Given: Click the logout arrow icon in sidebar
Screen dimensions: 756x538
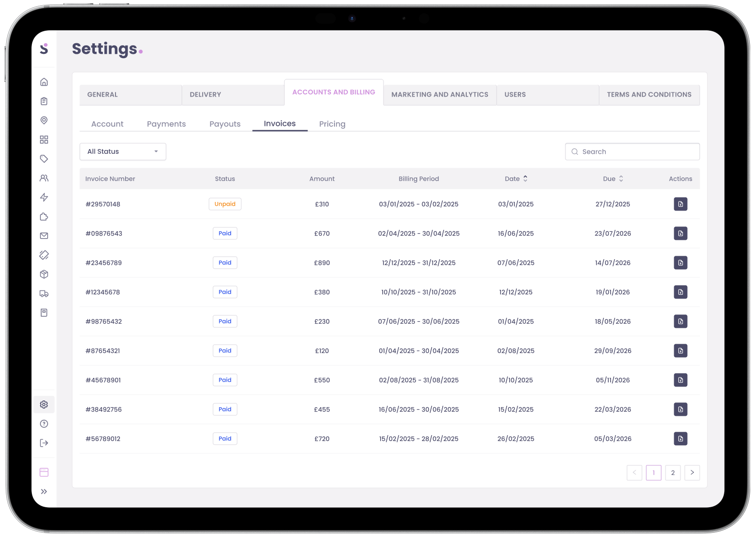Looking at the screenshot, I should 44,443.
